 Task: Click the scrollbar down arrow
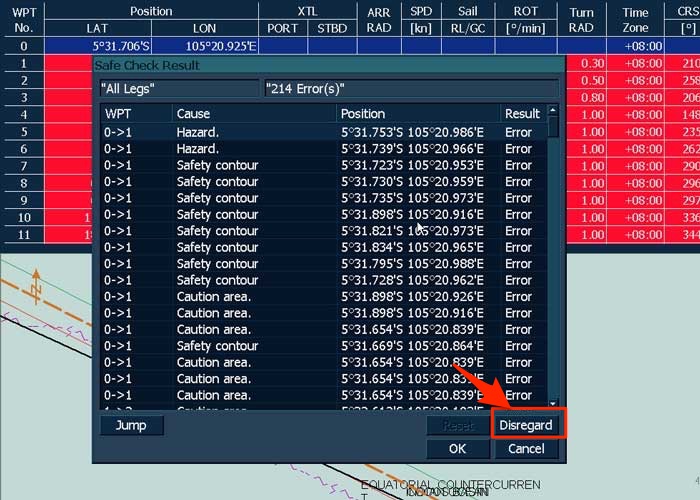(x=554, y=399)
